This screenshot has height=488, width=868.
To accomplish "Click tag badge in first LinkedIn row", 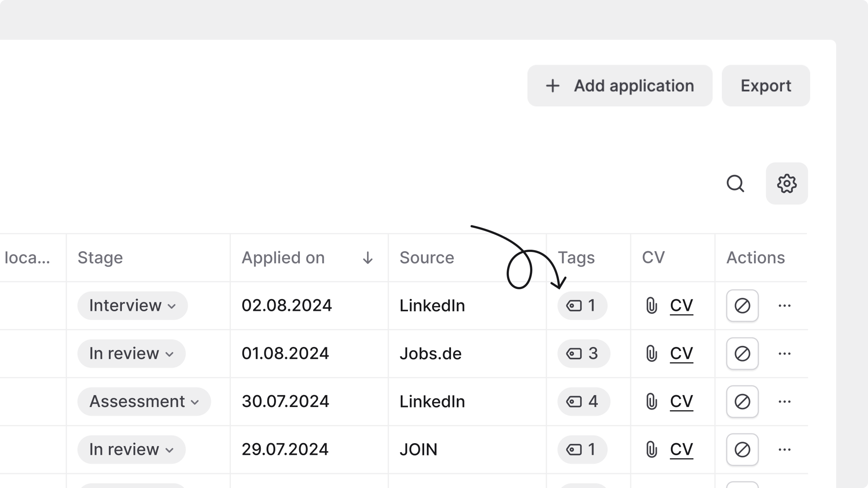I will [582, 305].
